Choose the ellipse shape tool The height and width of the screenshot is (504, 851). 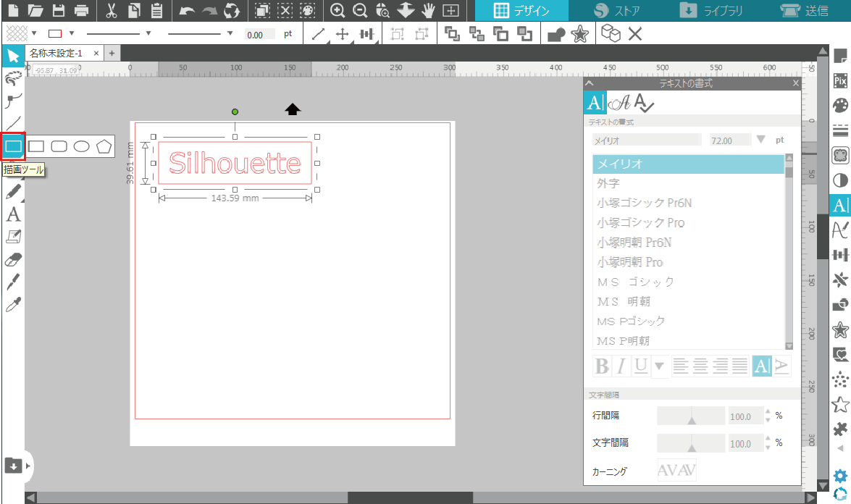(82, 146)
